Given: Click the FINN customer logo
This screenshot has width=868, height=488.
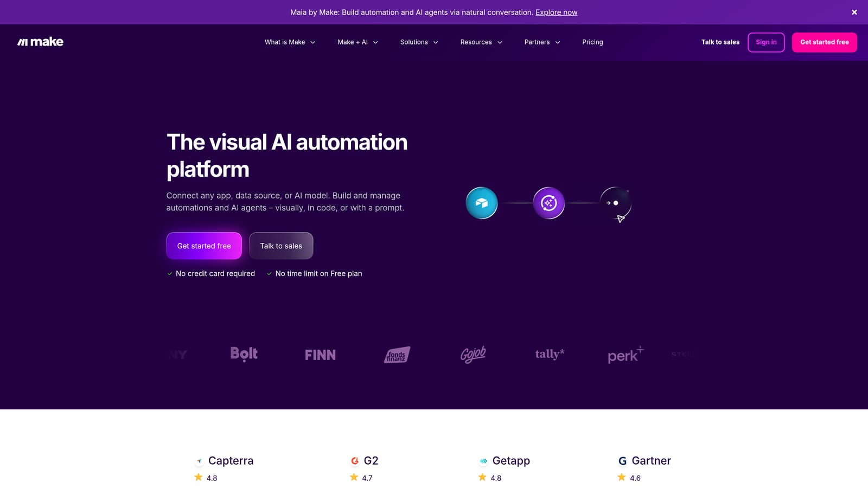Looking at the screenshot, I should (320, 355).
